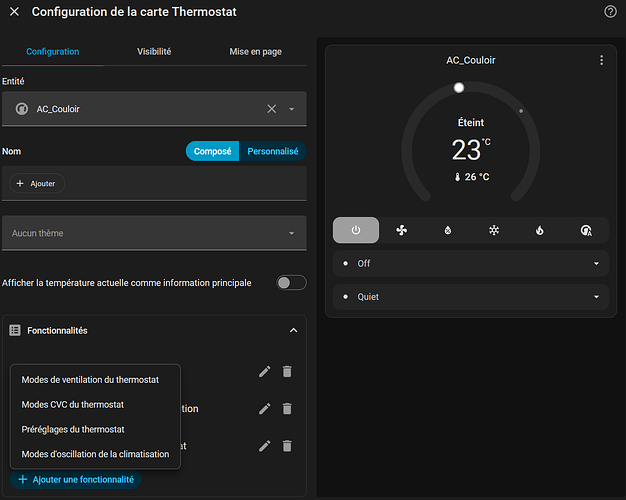Choose Modes d'oscillation de la climatisation
Viewport: 626px width, 500px height.
pos(95,454)
